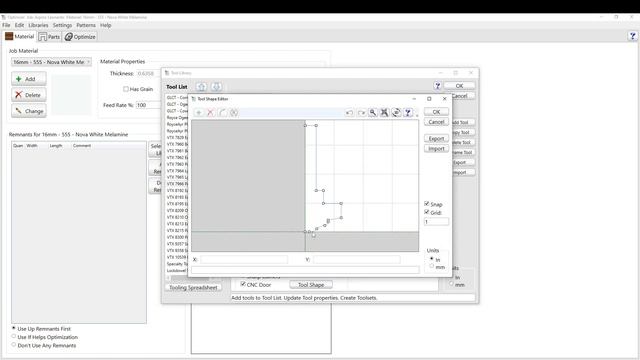Switch to the Material tab
This screenshot has width=640, height=360.
pos(20,36)
